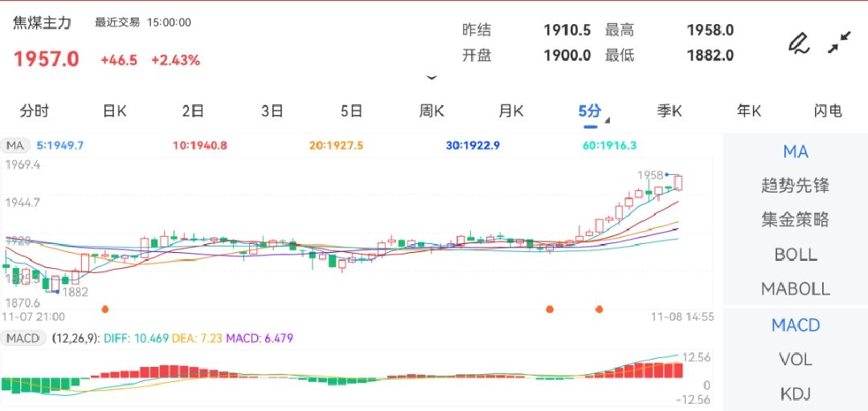This screenshot has height=411, width=868.
Task: Select the MABOLL indicator
Action: [796, 289]
